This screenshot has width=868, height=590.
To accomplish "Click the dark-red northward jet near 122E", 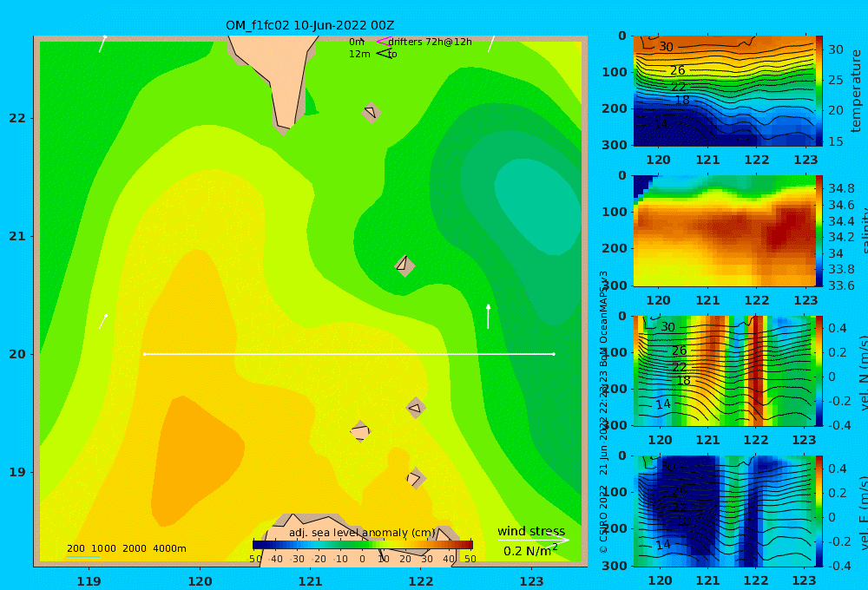I will [x=756, y=370].
